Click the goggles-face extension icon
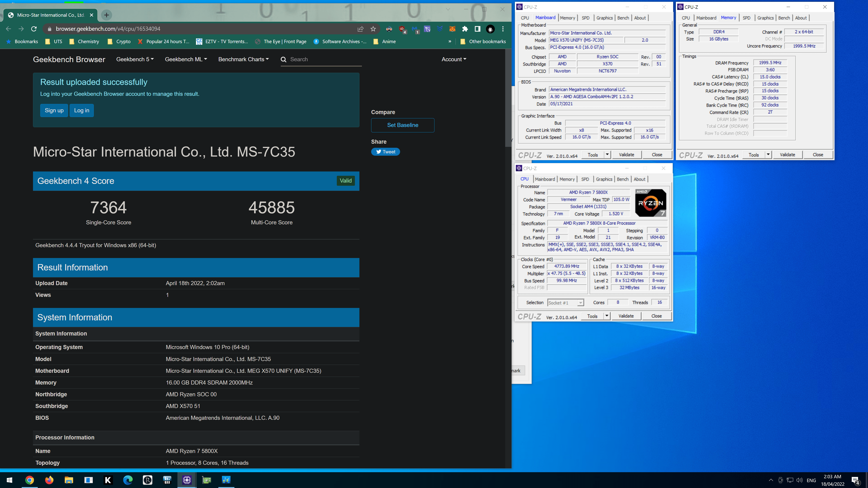Screen dimensions: 868x488 [x=389, y=29]
